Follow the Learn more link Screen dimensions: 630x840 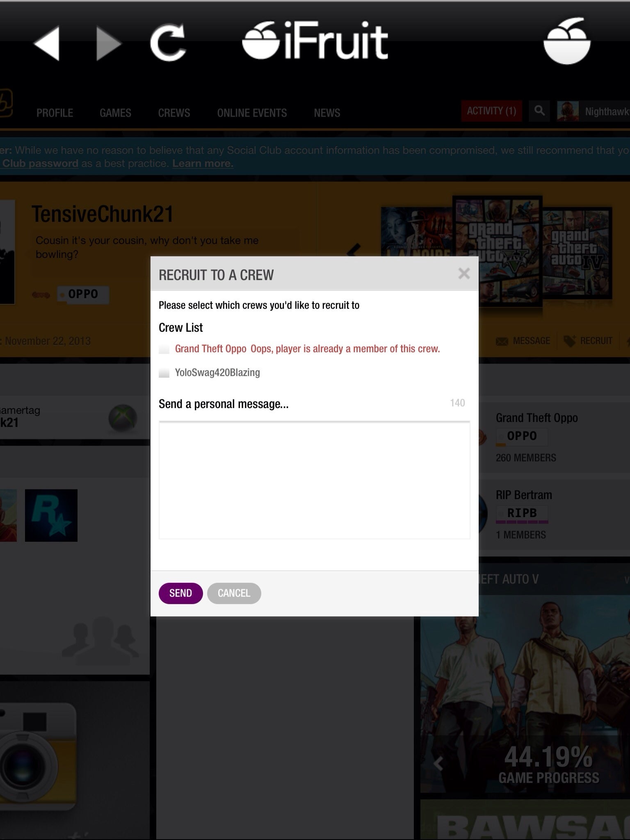point(203,163)
